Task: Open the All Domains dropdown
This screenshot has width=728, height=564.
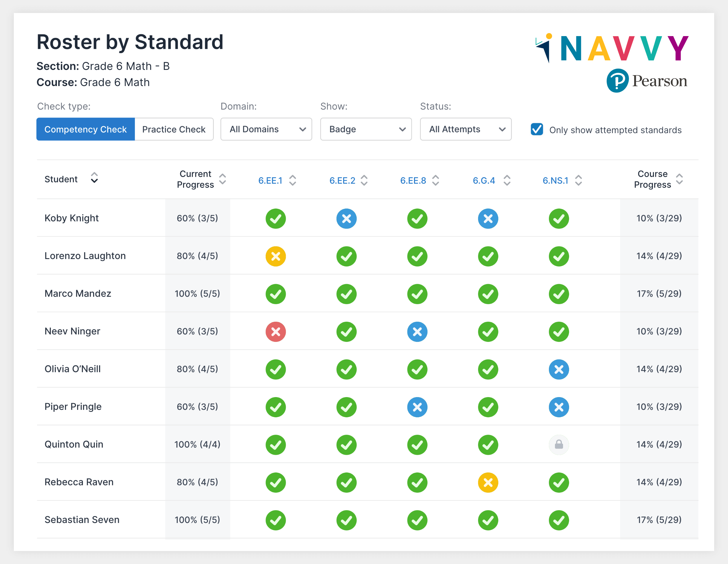Action: pyautogui.click(x=266, y=129)
